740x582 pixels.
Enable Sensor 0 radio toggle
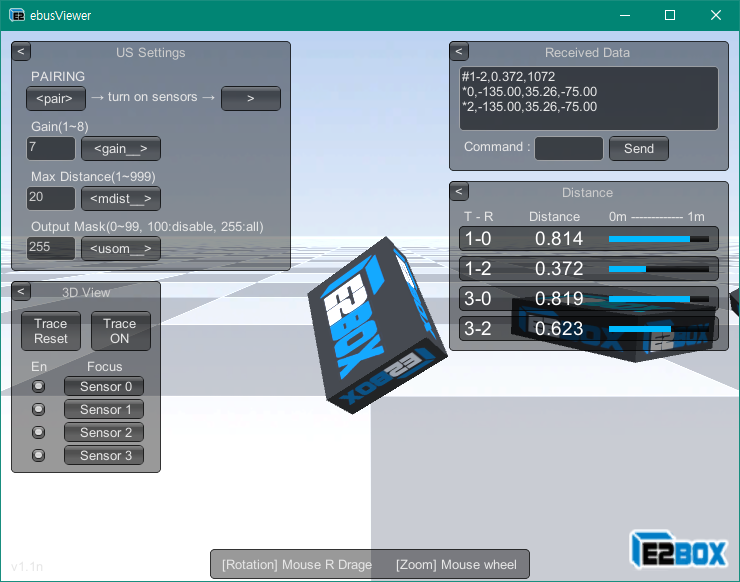[x=38, y=386]
